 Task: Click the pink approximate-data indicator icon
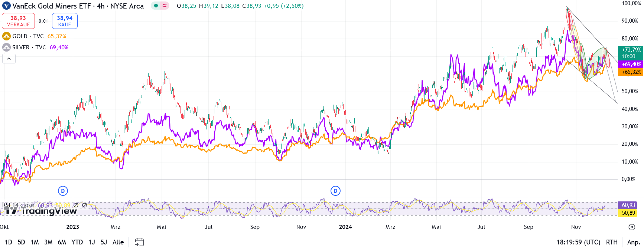(x=165, y=6)
